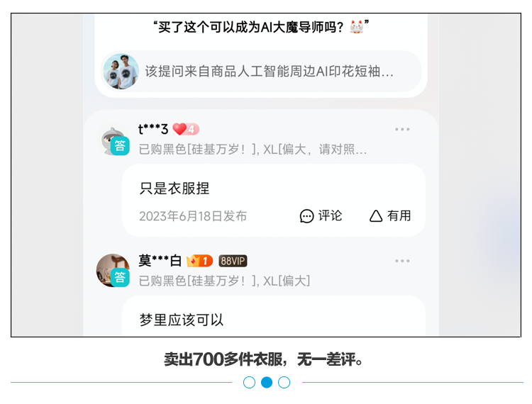Viewport: 532px width, 404px height.
Task: Click the 有用 button
Action: click(390, 216)
